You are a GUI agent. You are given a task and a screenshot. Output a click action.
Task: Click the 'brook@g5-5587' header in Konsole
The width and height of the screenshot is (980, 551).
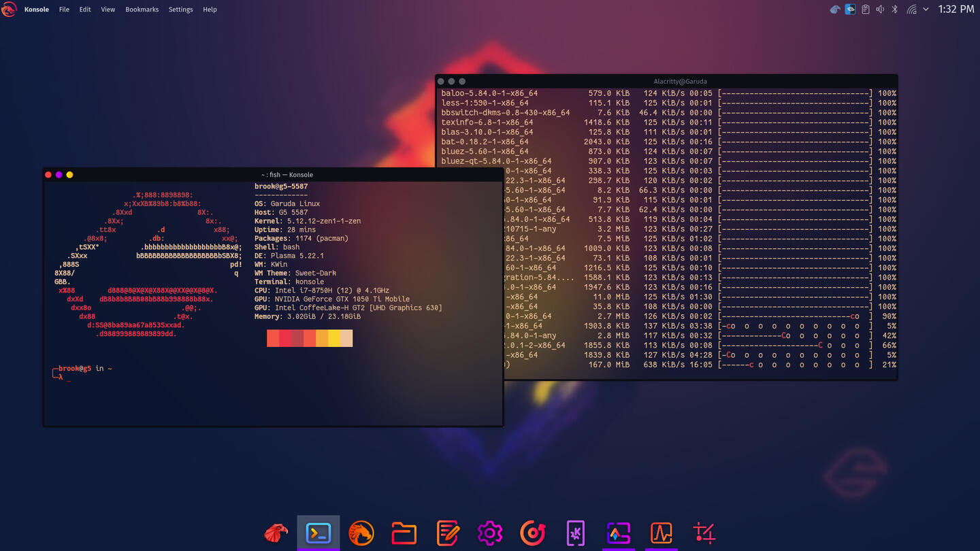tap(281, 186)
